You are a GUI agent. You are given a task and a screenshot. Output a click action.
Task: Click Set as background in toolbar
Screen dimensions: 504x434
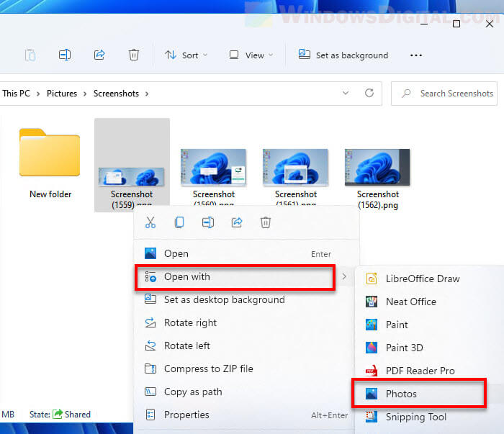point(343,55)
